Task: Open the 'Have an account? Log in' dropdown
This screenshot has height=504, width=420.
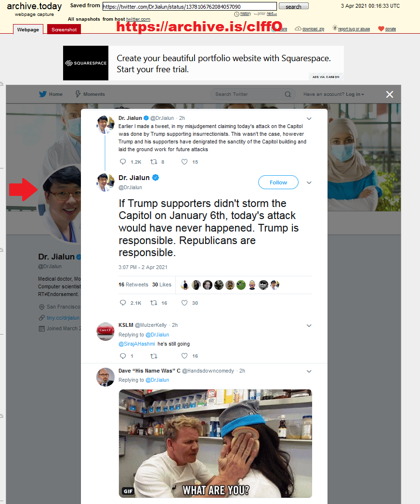Action: point(333,94)
